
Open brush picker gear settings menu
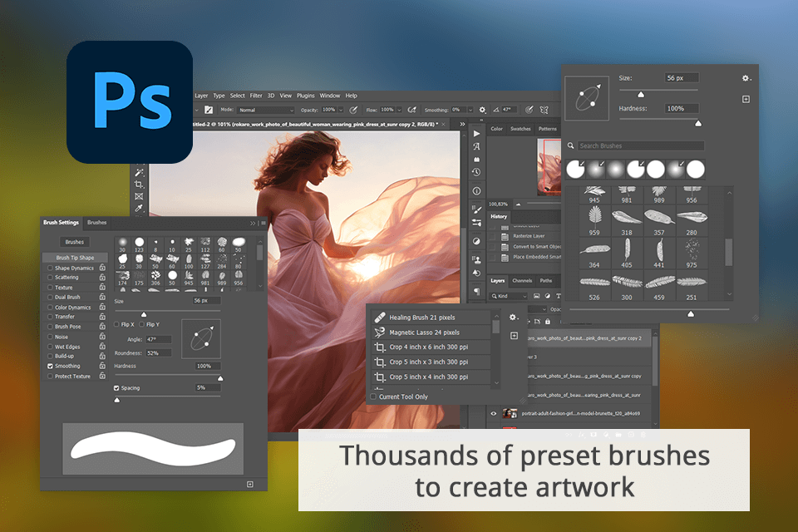(x=746, y=78)
